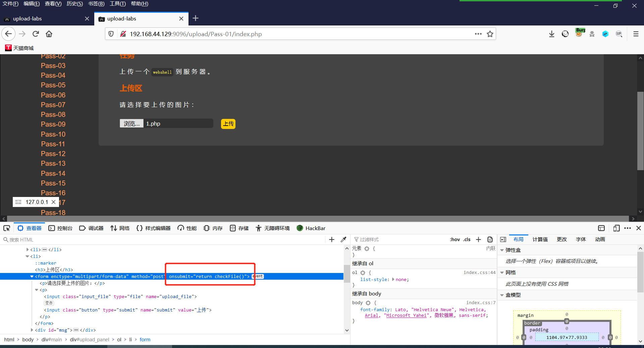Toggle responsive design mode
Viewport: 644px width, 348px height.
pos(616,228)
